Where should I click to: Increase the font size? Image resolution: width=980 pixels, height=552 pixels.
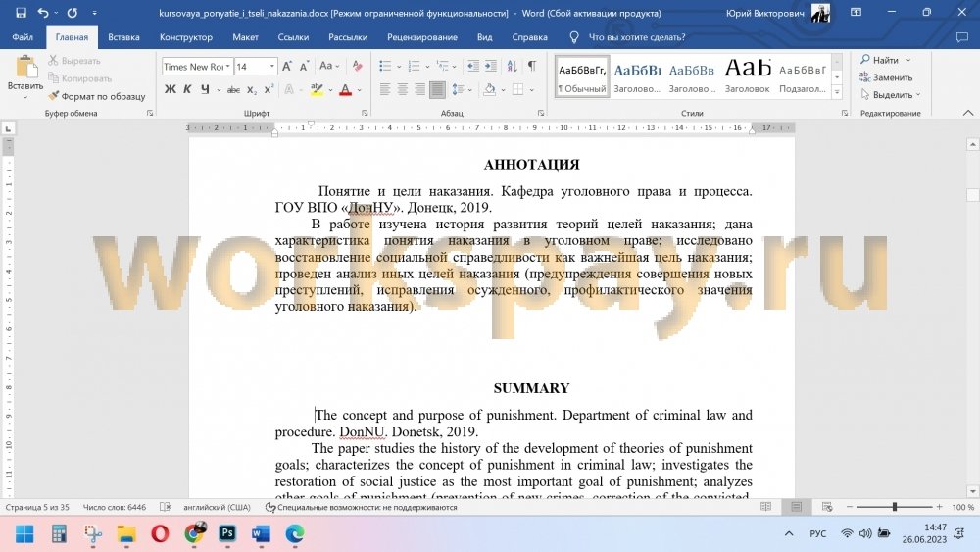click(287, 67)
